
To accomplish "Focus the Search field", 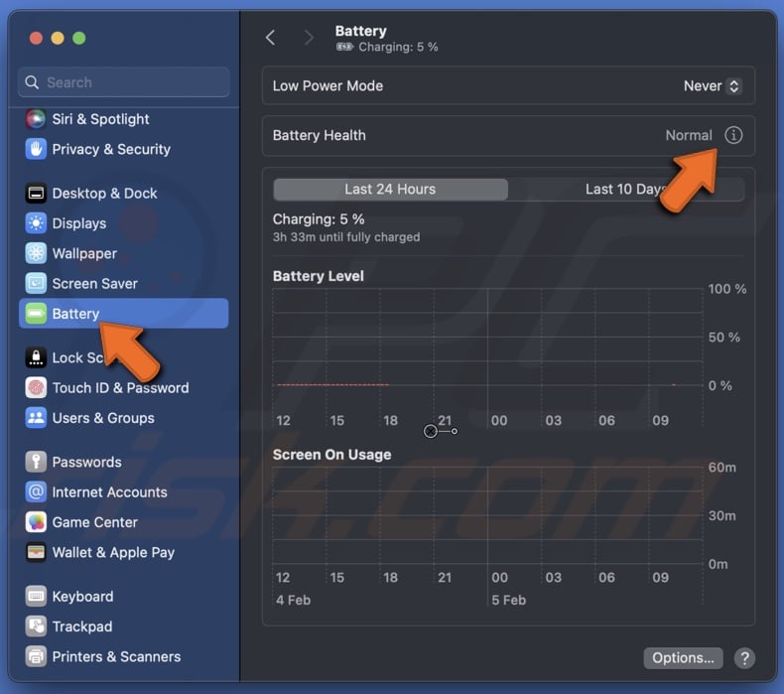I will (124, 82).
